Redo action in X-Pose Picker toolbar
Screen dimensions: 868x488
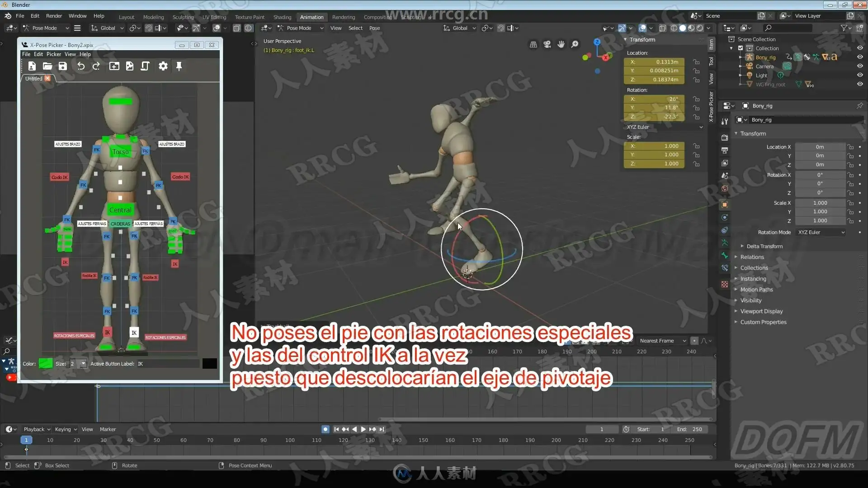[96, 66]
